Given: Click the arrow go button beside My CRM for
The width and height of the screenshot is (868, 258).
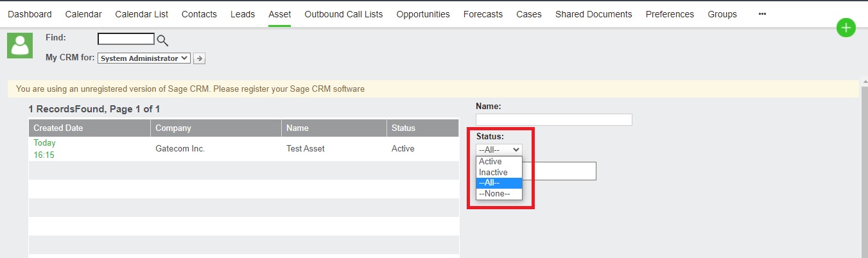Looking at the screenshot, I should tap(200, 58).
